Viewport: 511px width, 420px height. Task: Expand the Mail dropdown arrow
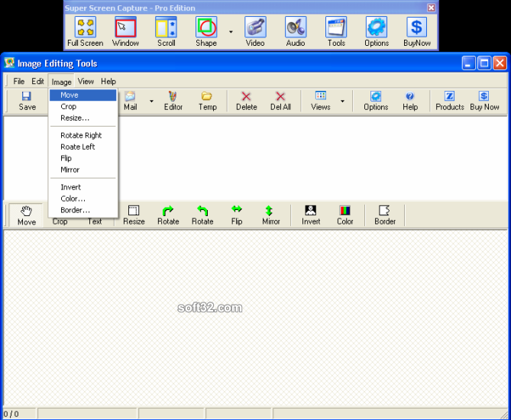click(151, 102)
